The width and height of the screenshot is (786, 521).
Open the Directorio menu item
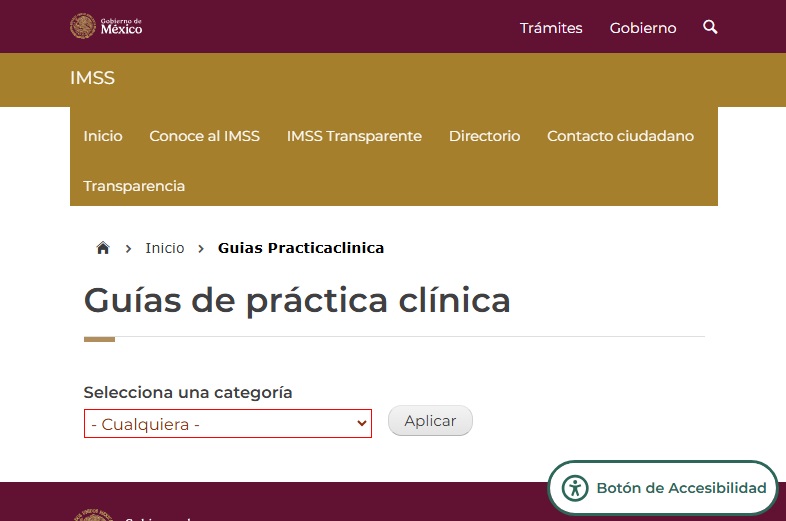pyautogui.click(x=484, y=136)
